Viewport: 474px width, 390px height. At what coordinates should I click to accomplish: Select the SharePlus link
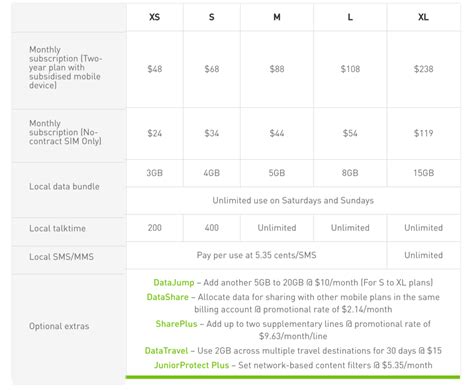click(x=176, y=324)
